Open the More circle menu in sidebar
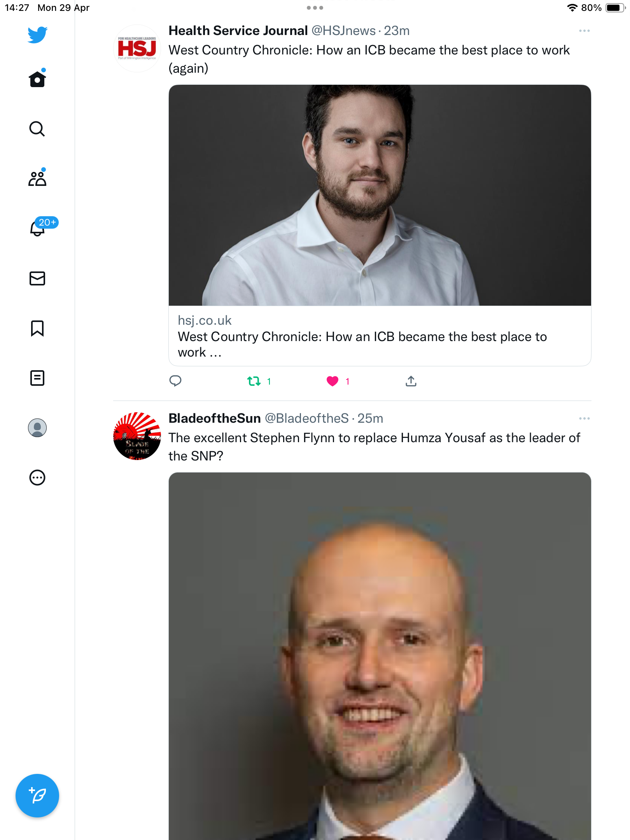The image size is (630, 840). (37, 478)
